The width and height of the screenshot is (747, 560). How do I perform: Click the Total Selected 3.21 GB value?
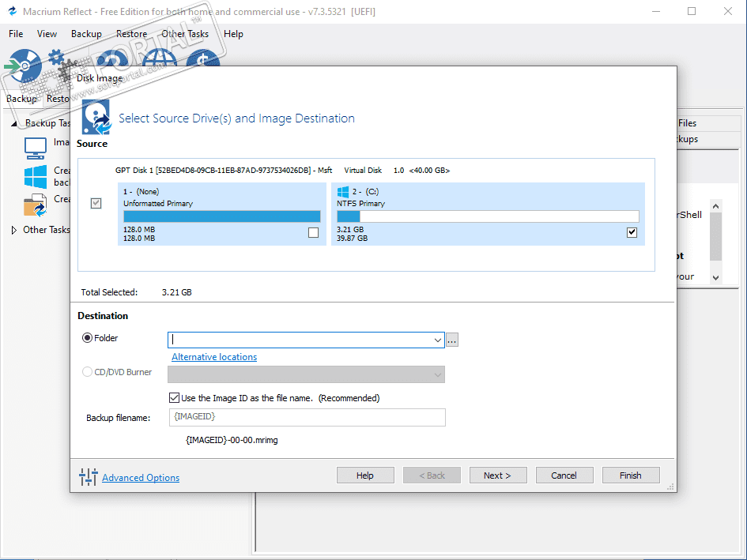tap(177, 292)
